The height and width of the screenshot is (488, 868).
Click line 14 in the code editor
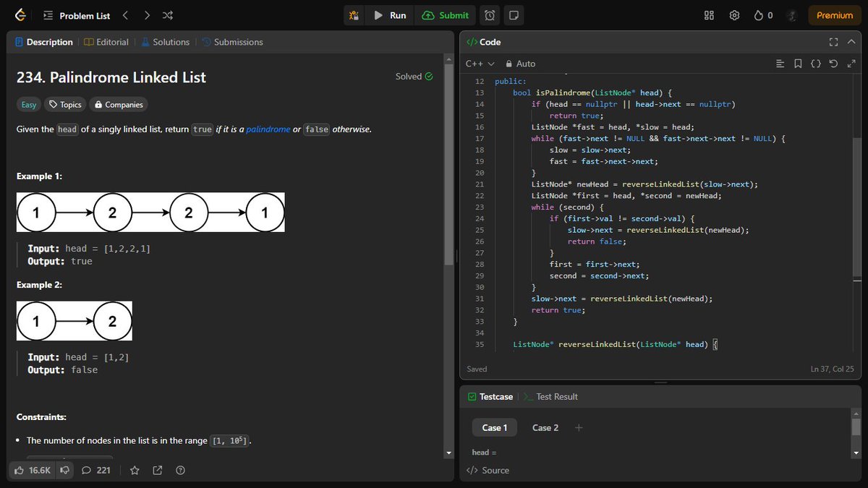(x=633, y=104)
